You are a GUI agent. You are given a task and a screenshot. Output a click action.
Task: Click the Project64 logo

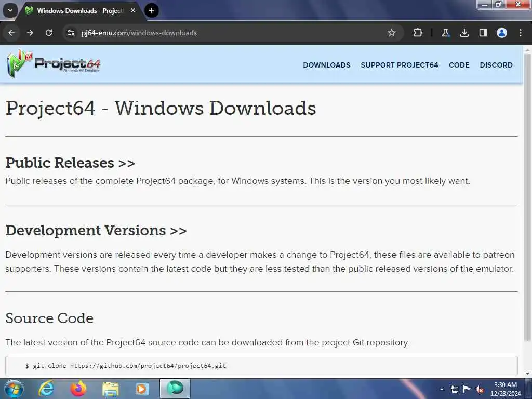[54, 63]
